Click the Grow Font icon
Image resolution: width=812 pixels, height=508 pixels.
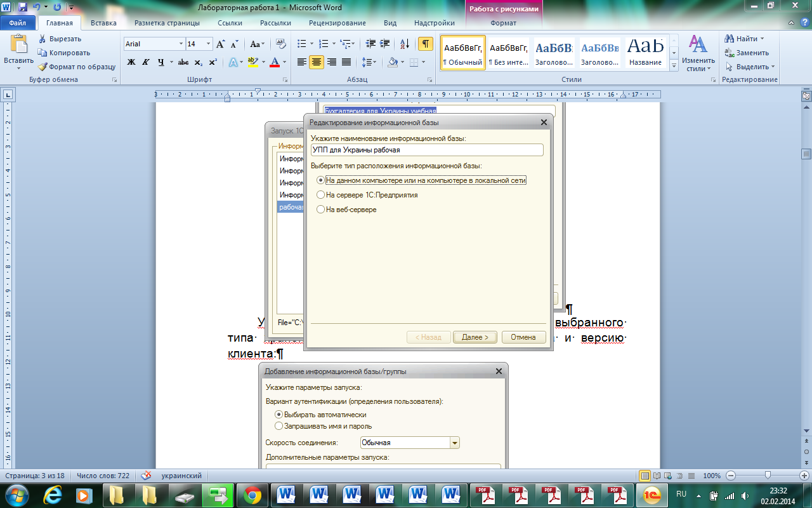(220, 44)
